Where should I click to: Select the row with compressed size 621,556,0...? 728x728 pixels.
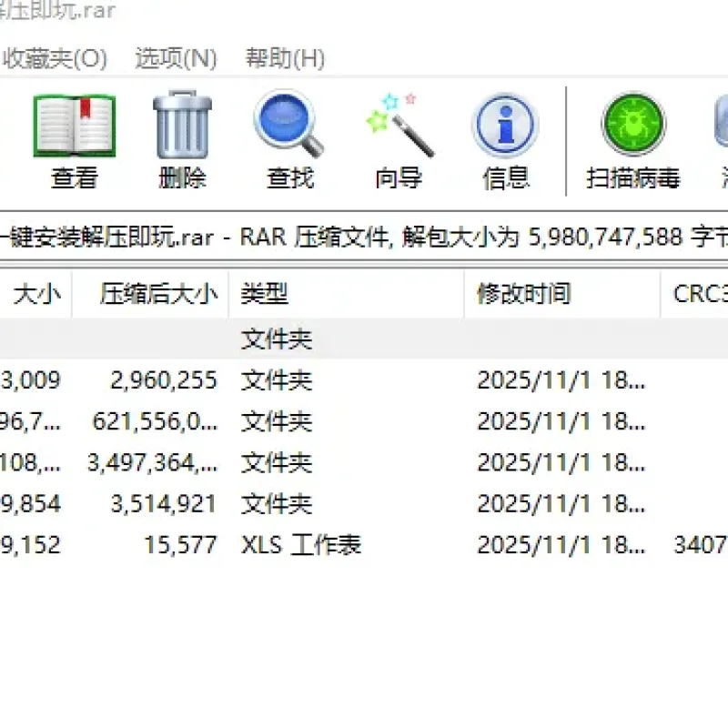pos(364,421)
